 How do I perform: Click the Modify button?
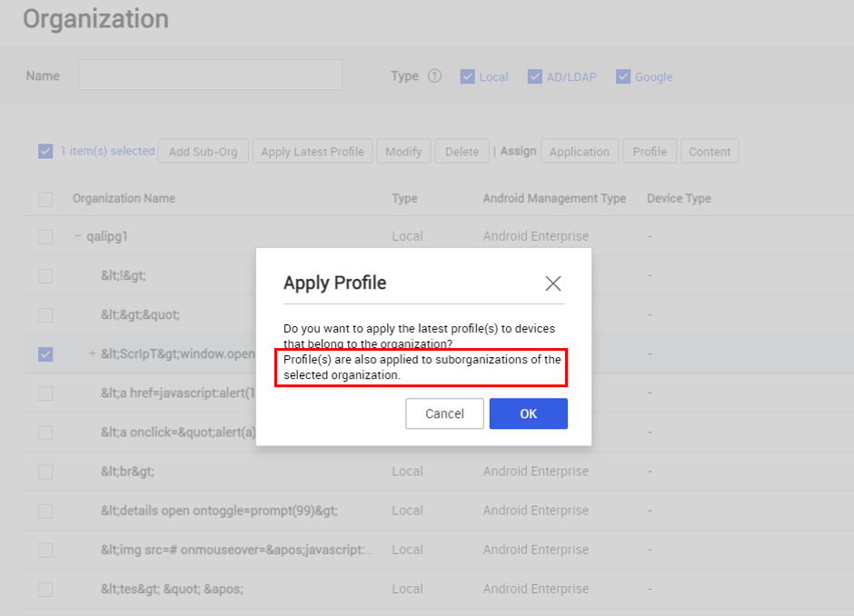[403, 151]
